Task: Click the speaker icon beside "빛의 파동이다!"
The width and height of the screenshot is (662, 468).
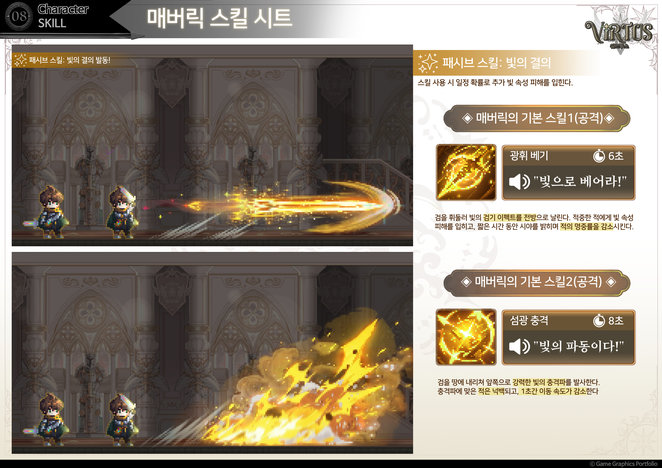Action: (x=519, y=346)
